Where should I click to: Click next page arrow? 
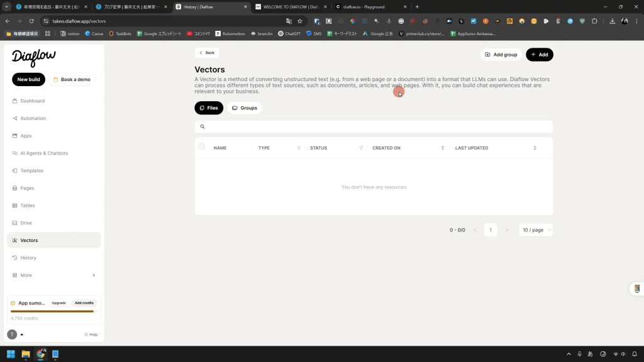[506, 230]
